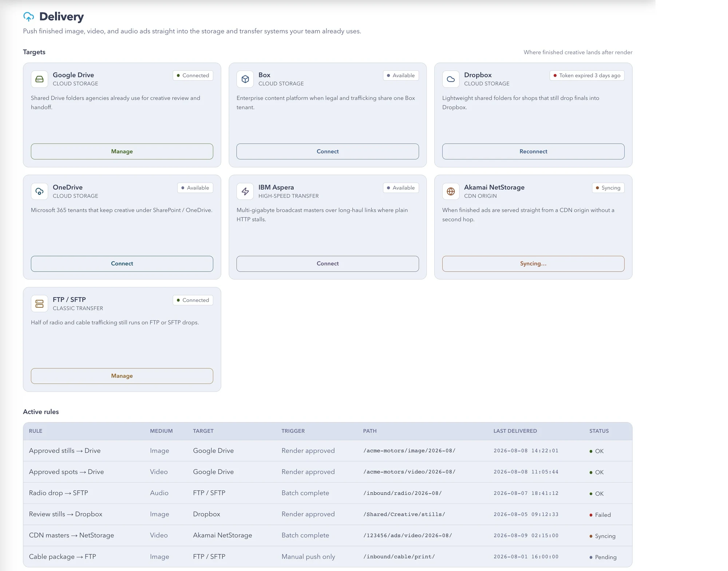Viewport: 728px width, 571px height.
Task: Click the Box cube icon
Action: (245, 79)
